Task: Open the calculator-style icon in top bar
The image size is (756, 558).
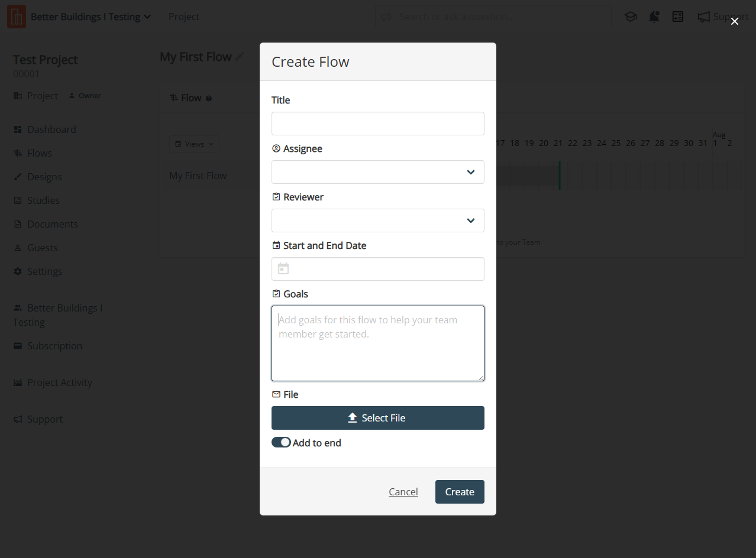Action: (678, 17)
